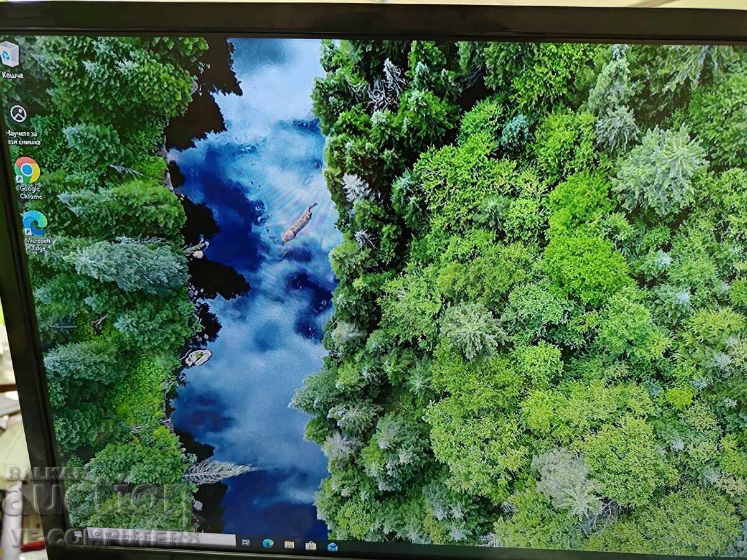Image resolution: width=747 pixels, height=560 pixels.
Task: Click the wallpaper picture info icon
Action: pyautogui.click(x=19, y=113)
